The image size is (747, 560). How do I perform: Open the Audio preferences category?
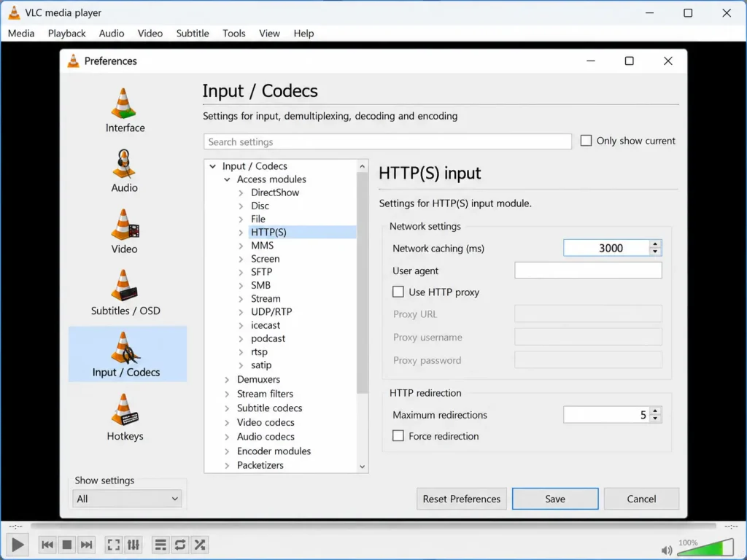click(124, 171)
